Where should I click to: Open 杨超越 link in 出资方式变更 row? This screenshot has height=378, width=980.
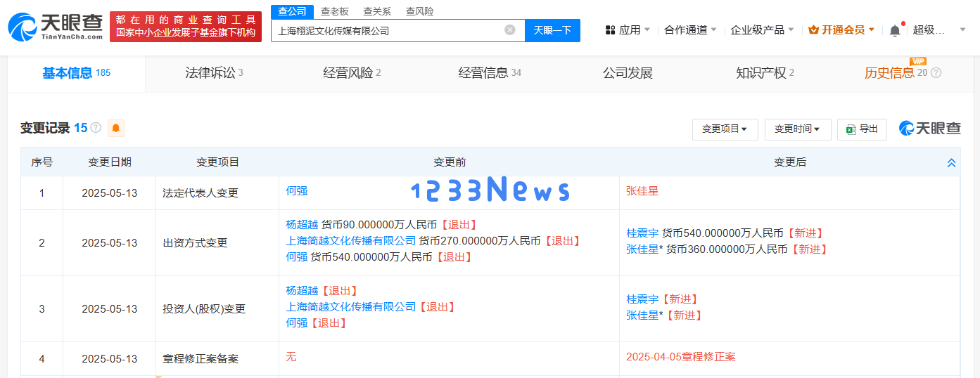(x=302, y=225)
